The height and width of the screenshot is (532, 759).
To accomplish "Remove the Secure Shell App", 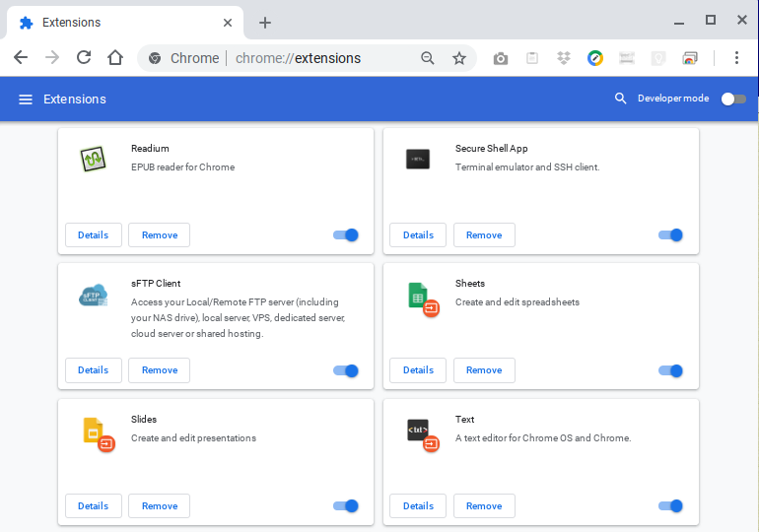I will [x=484, y=235].
